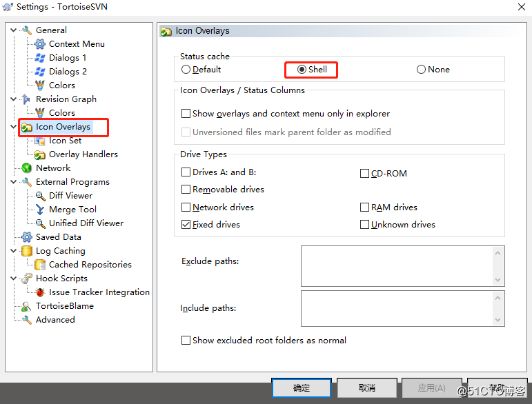Click the 确定 (OK) button
The width and height of the screenshot is (532, 404).
pos(302,387)
